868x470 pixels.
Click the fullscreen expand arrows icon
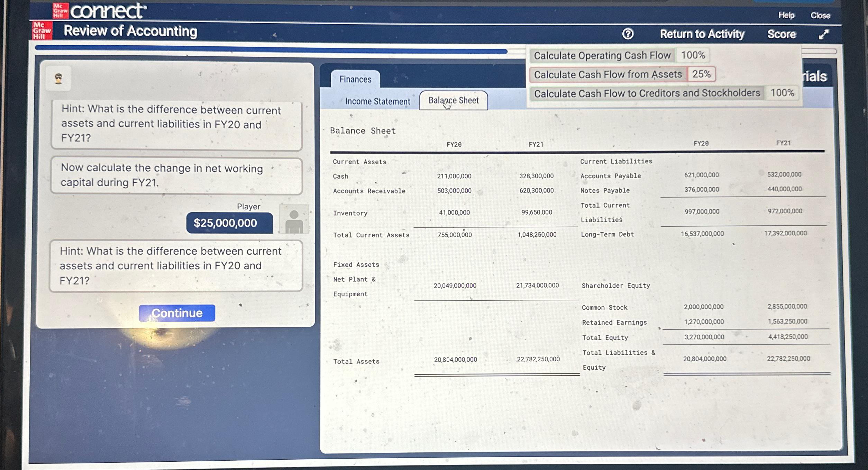point(824,34)
